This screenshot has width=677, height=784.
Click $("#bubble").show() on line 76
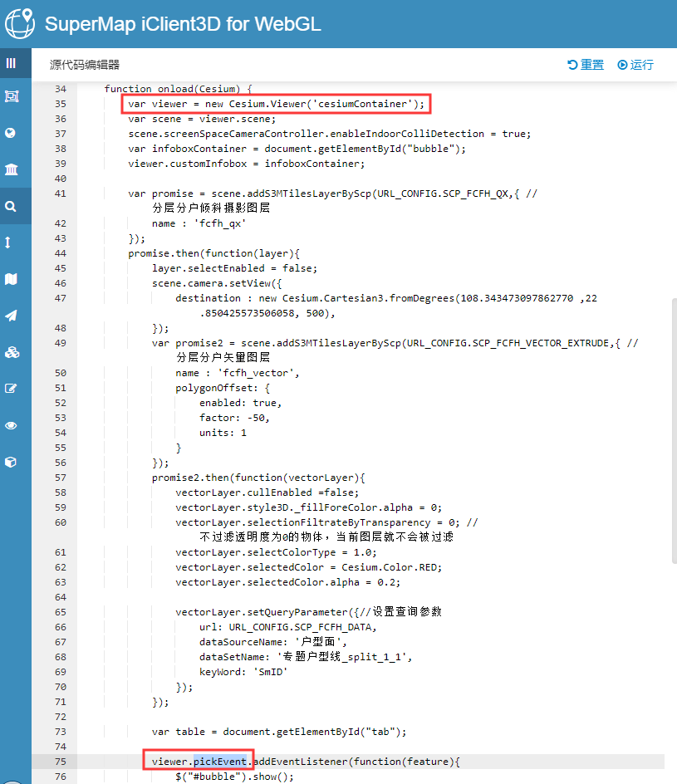234,777
